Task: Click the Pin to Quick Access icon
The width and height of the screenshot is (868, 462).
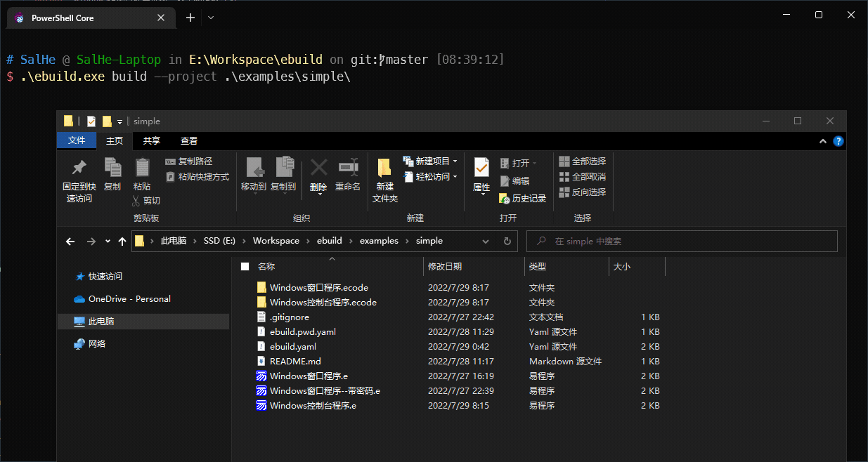Action: 79,169
